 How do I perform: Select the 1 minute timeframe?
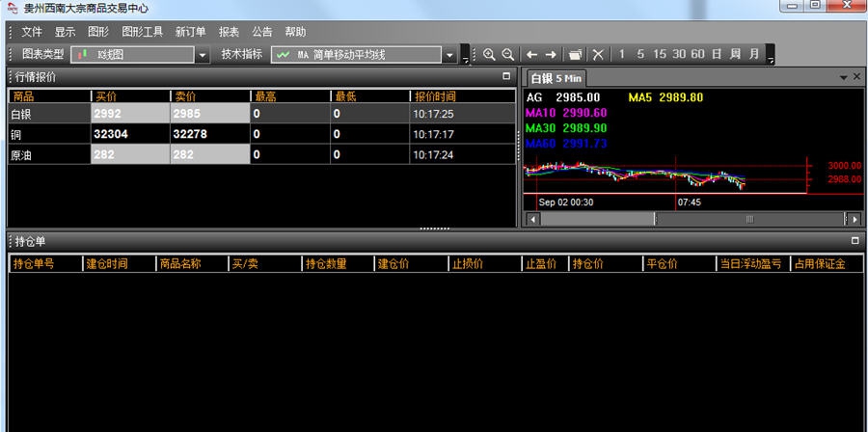point(622,55)
